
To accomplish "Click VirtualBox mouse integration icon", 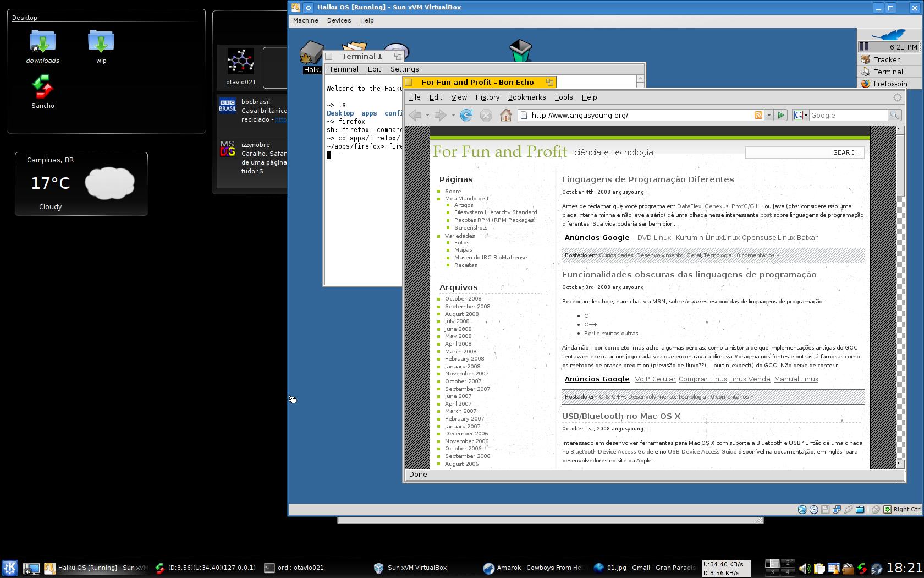I will click(x=876, y=510).
